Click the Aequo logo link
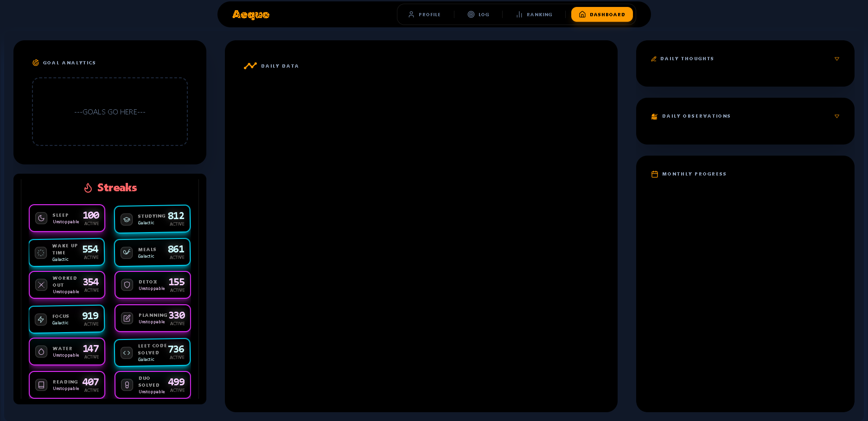 (251, 15)
